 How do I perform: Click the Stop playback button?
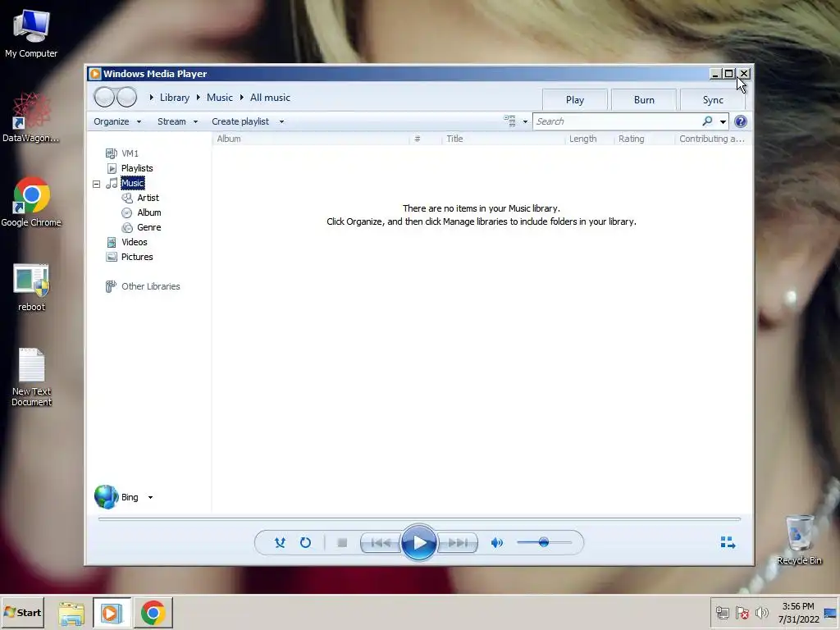[342, 543]
